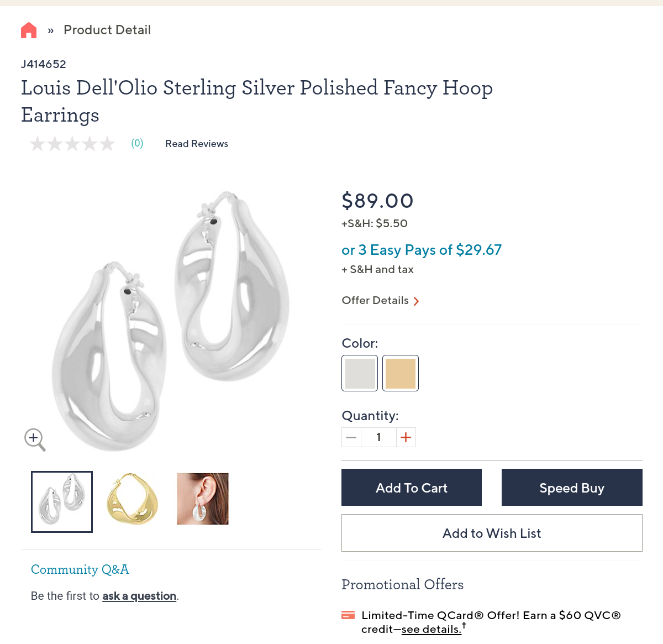Select the silver color swatch
The image size is (663, 644).
coord(360,373)
